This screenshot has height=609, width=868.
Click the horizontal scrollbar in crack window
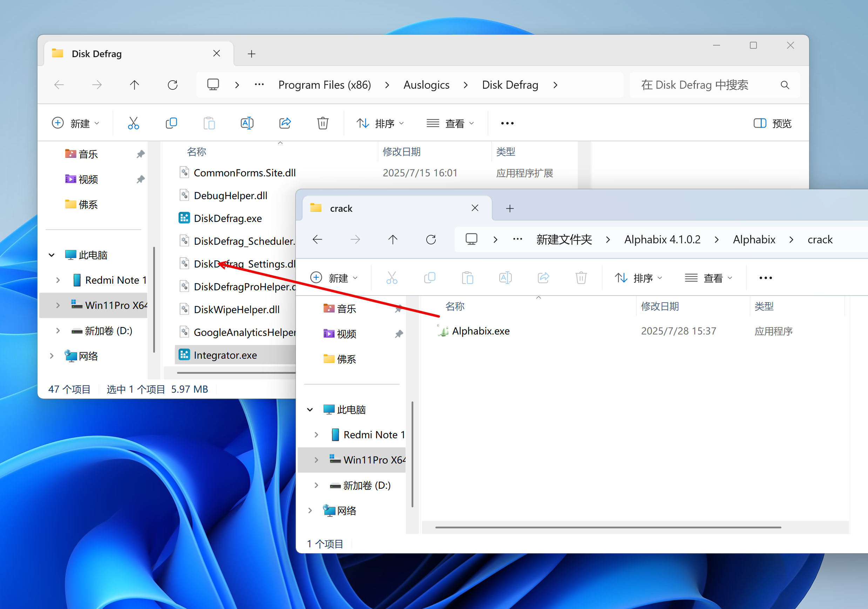[608, 527]
